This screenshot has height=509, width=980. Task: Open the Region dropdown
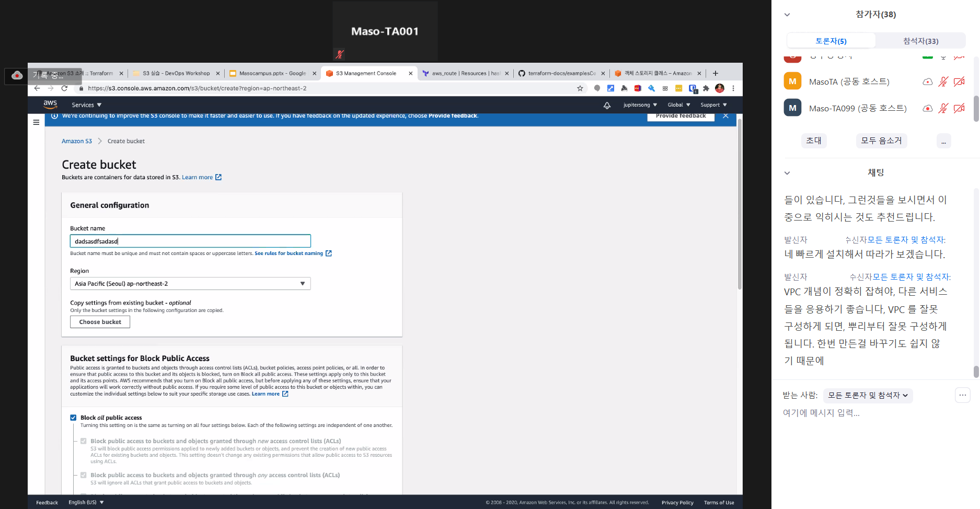(190, 284)
